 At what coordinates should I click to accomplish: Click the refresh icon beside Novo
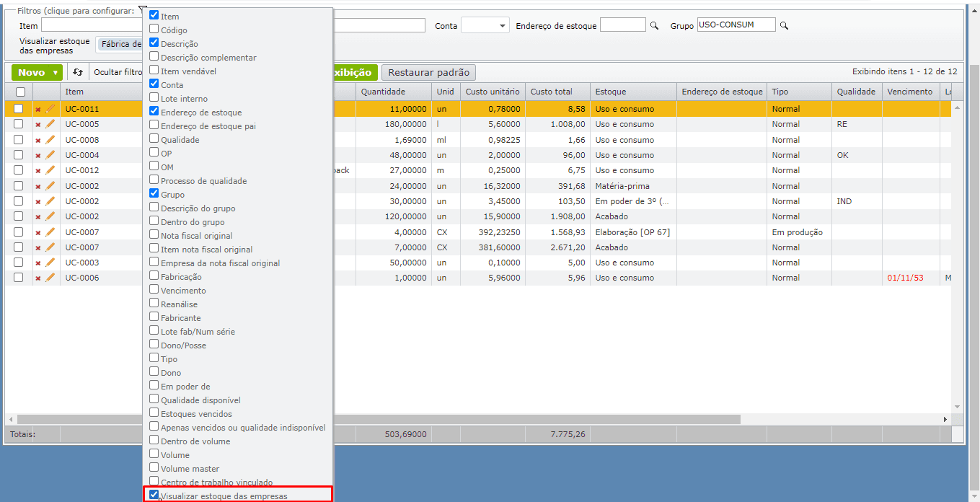coord(78,73)
